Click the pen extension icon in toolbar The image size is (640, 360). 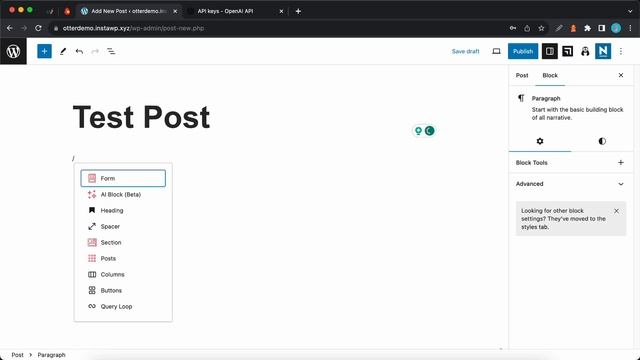click(559, 28)
